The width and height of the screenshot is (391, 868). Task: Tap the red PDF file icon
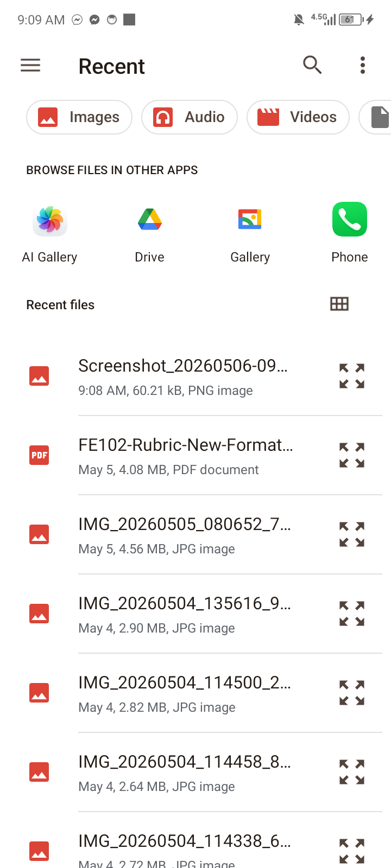click(x=39, y=455)
